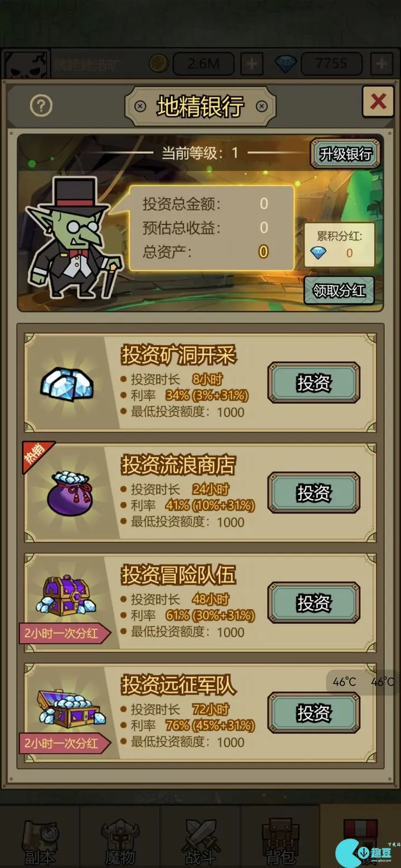Click the 升级银行 upgrade button
The image size is (401, 868).
345,154
